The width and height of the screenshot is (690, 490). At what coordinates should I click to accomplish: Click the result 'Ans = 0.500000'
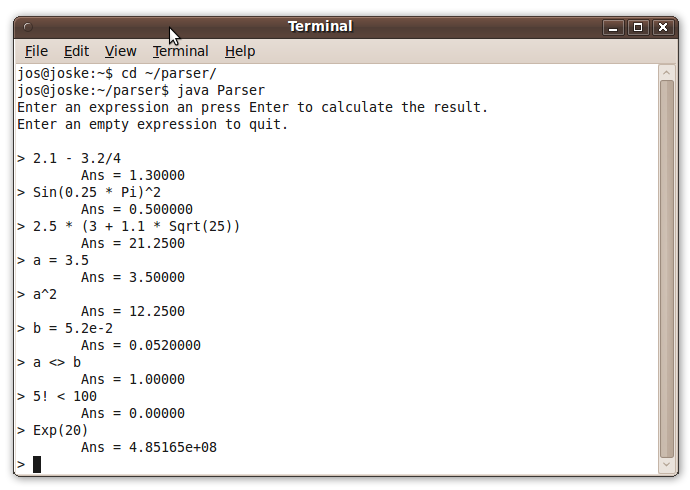tap(137, 209)
